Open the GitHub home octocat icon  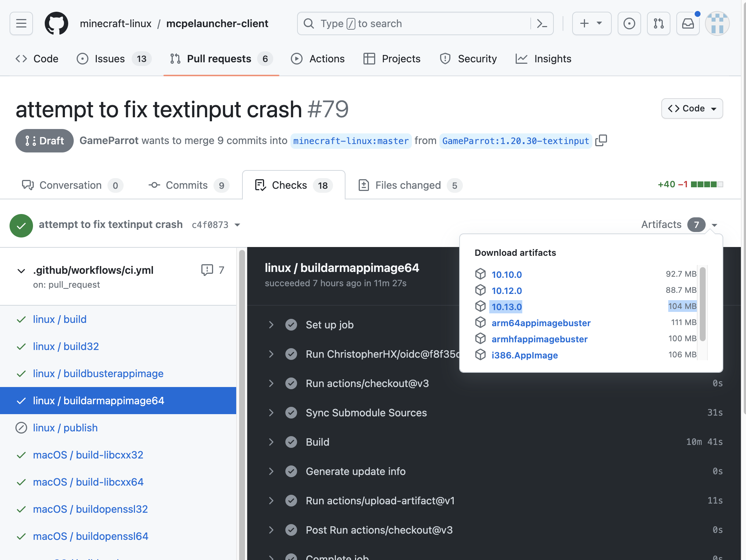click(x=56, y=23)
